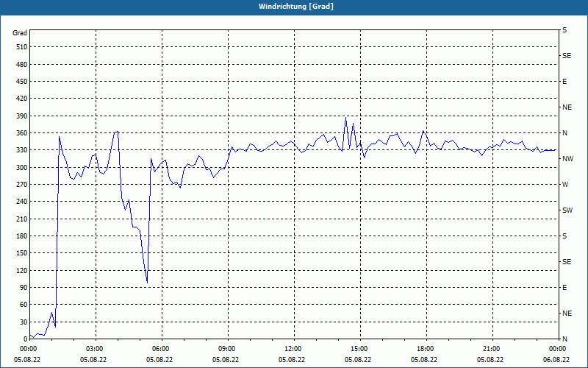Select the 480 value on the y-axis
The width and height of the screenshot is (588, 368).
tap(22, 64)
